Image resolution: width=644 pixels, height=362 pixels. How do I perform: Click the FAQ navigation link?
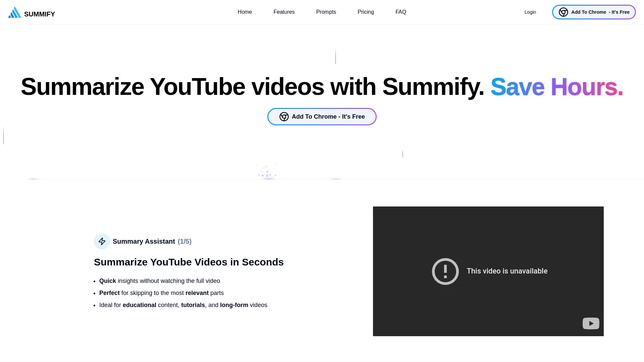[401, 12]
